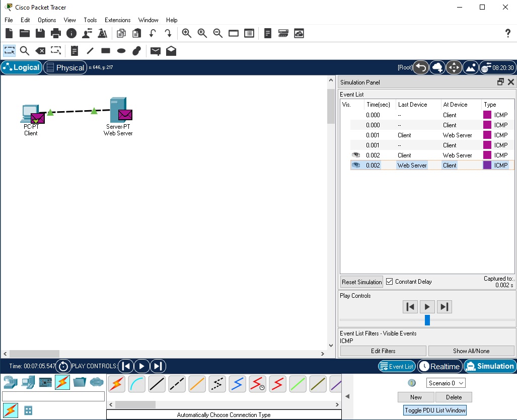517x420 pixels.
Task: Open file using folder icon
Action: coord(25,33)
